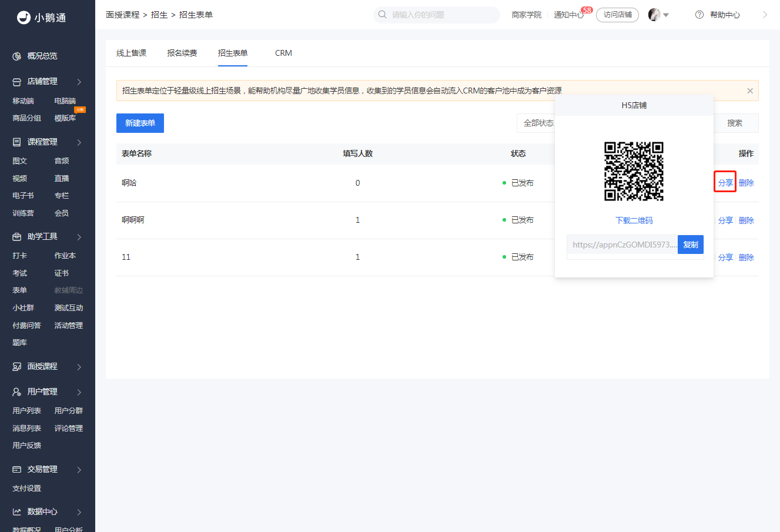Click the 面授课程 sidebar icon

[17, 367]
